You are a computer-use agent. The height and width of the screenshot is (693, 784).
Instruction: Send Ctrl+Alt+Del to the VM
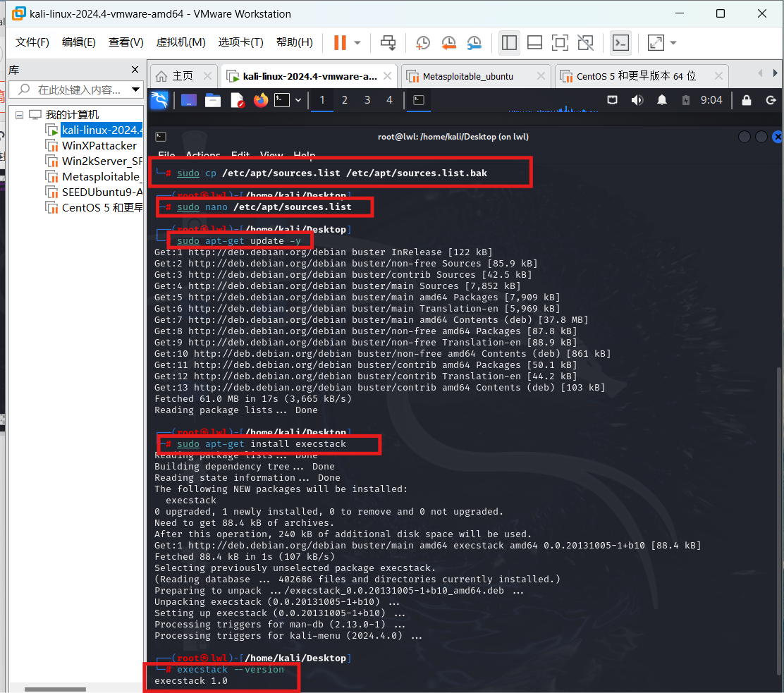(x=388, y=42)
